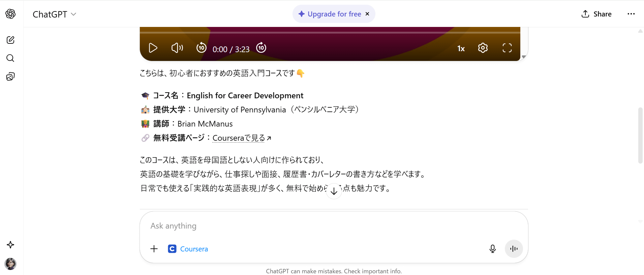Image resolution: width=644 pixels, height=275 pixels.
Task: Open the user profile avatar
Action: pos(10,264)
